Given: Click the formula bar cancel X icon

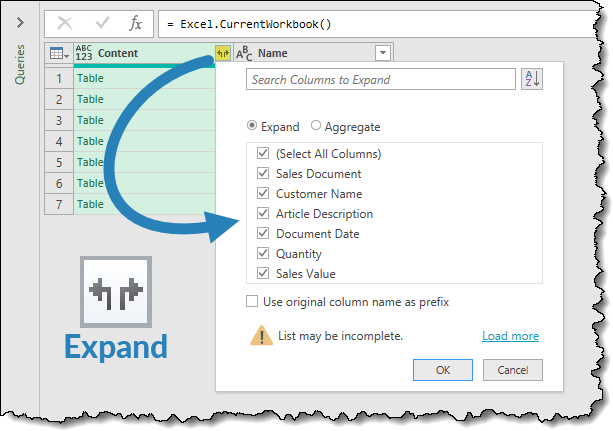Looking at the screenshot, I should tap(65, 21).
